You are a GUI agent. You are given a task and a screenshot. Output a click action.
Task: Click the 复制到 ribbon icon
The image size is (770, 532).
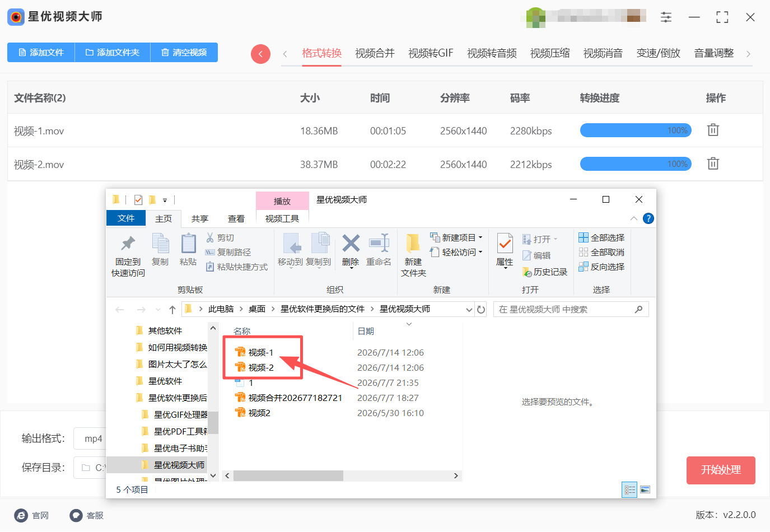coord(319,244)
